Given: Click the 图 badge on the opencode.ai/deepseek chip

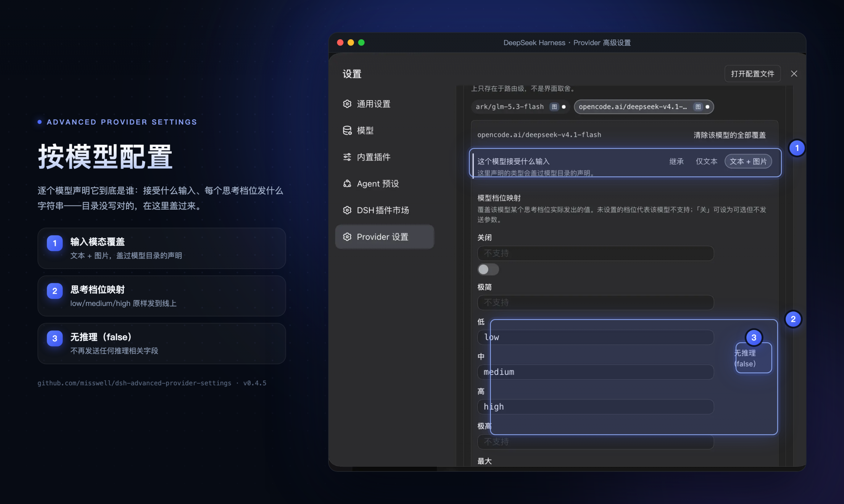Looking at the screenshot, I should 698,107.
